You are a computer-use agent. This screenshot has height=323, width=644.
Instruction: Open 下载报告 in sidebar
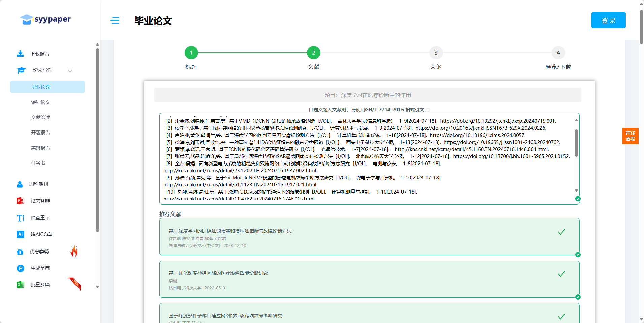[40, 54]
